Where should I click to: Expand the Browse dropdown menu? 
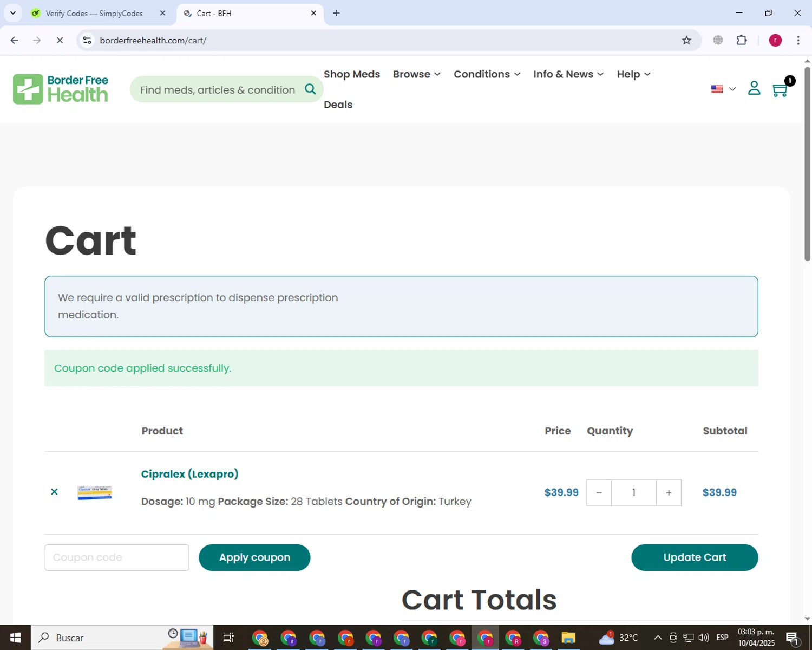(x=417, y=74)
